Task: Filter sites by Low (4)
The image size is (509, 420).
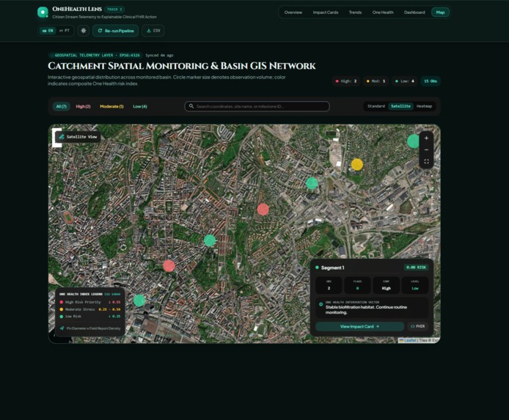Action: 140,106
